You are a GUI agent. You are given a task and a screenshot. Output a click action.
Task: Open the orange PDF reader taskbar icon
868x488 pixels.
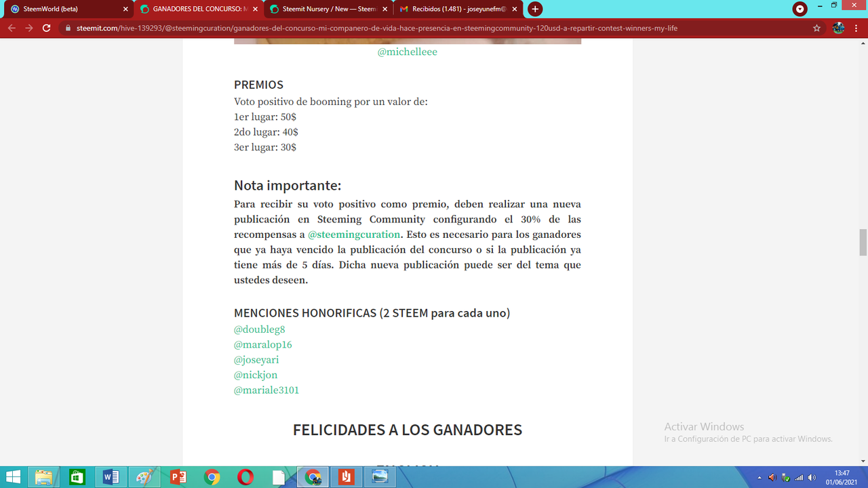(x=347, y=477)
